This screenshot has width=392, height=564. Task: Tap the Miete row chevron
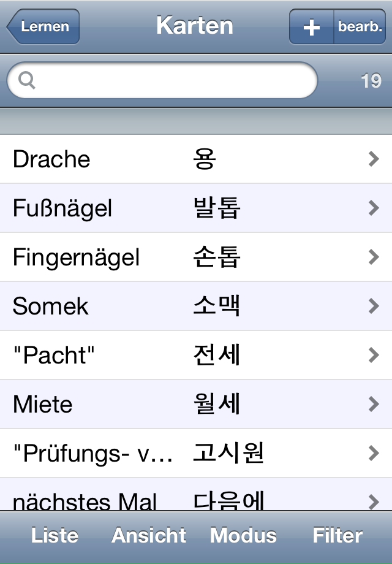pyautogui.click(x=374, y=405)
